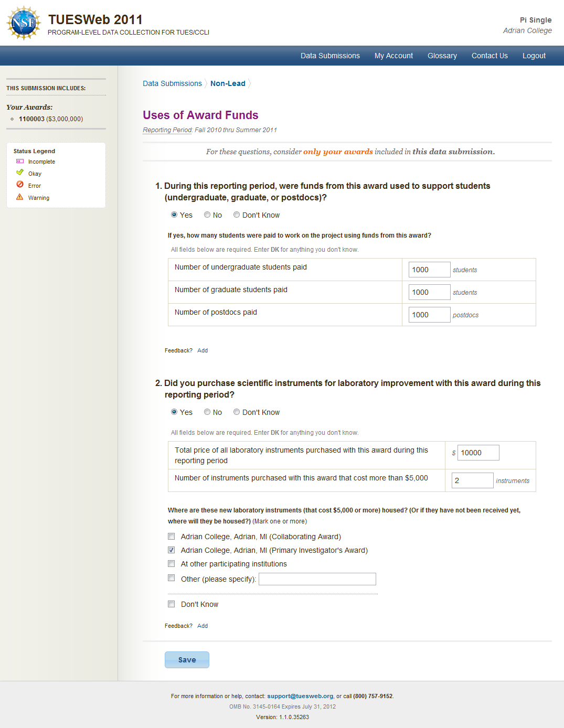
Task: Click the Incomplete status legend icon
Action: coord(20,162)
